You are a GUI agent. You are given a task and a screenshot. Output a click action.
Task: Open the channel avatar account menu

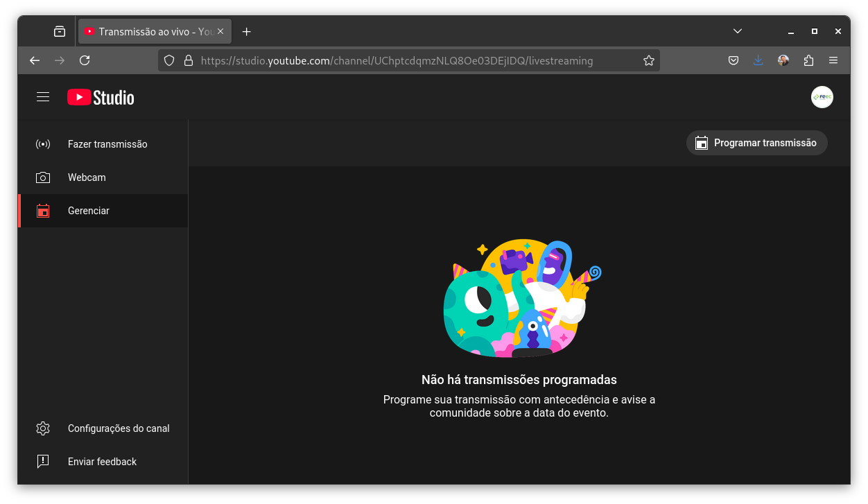click(822, 97)
